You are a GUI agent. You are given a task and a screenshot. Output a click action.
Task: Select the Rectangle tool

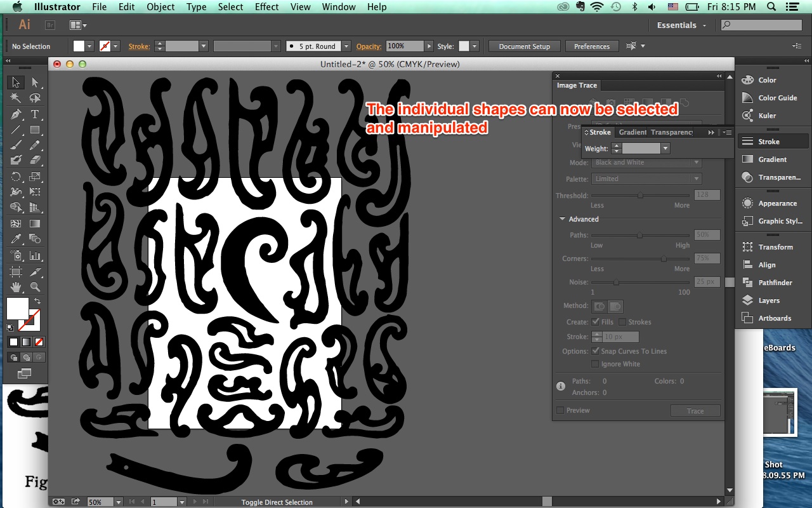(x=35, y=130)
